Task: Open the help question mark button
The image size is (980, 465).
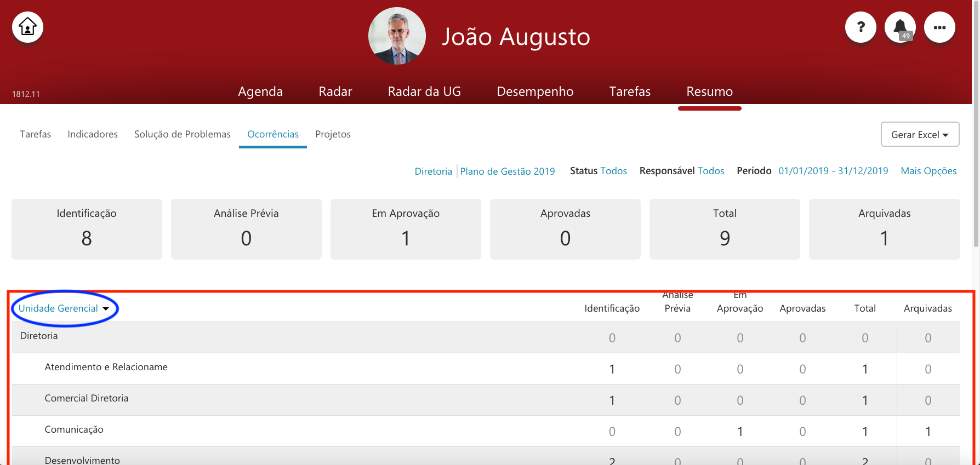Action: (861, 27)
